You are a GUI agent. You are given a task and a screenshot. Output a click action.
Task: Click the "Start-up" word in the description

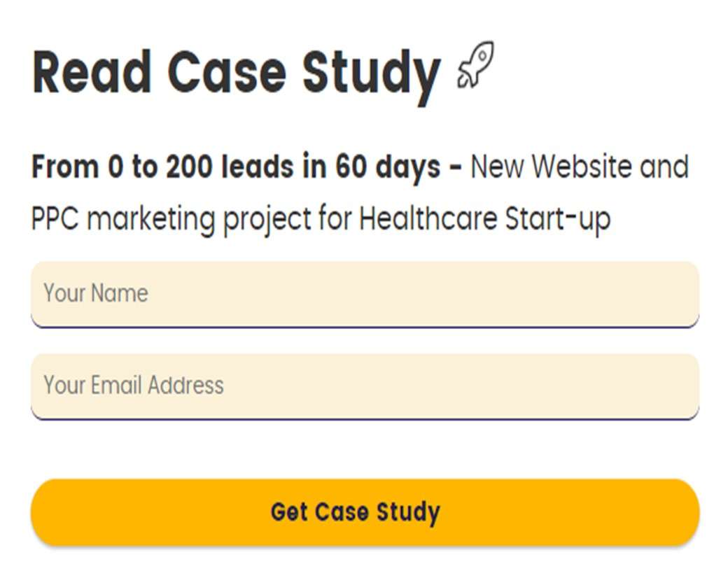(558, 219)
